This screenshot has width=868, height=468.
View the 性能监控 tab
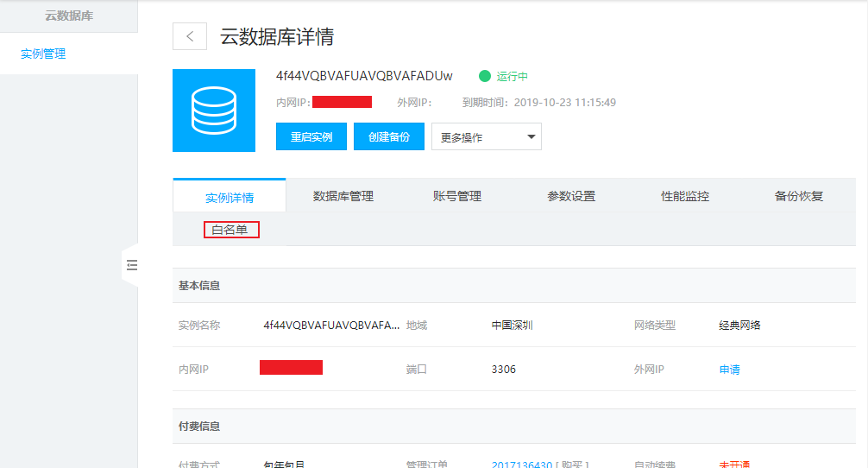coord(684,196)
